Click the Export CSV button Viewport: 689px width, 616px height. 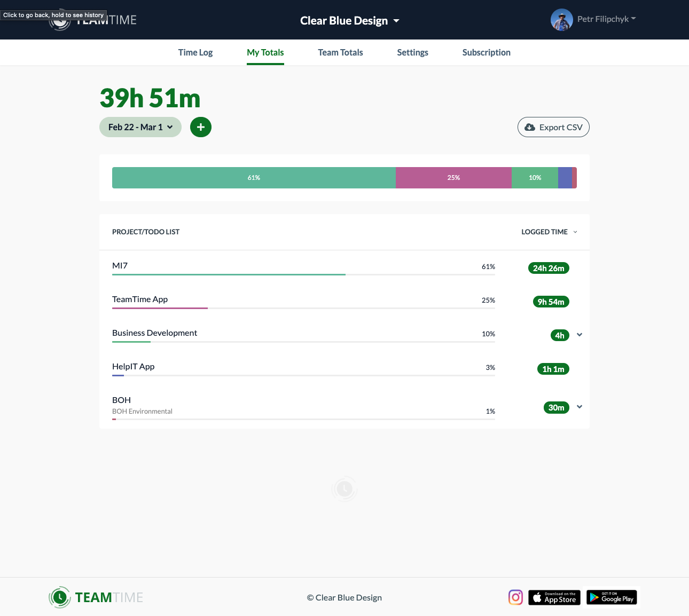(553, 127)
